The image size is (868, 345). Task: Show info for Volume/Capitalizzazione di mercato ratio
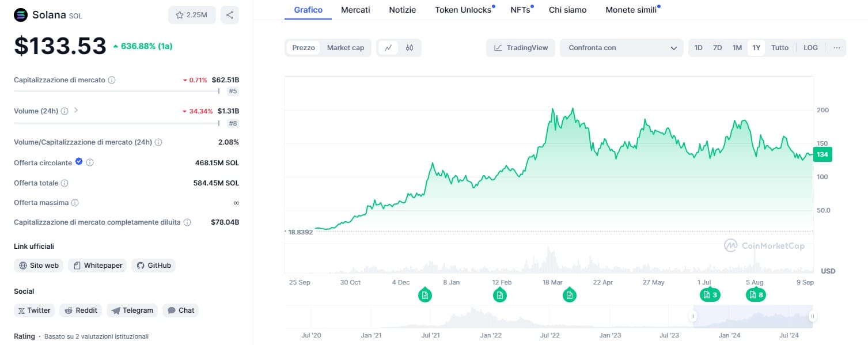point(158,142)
